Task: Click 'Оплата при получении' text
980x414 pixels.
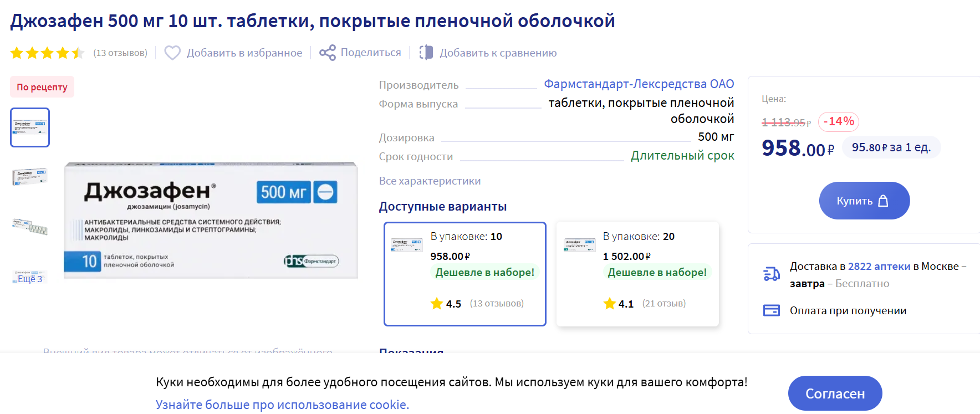Action: click(x=848, y=310)
